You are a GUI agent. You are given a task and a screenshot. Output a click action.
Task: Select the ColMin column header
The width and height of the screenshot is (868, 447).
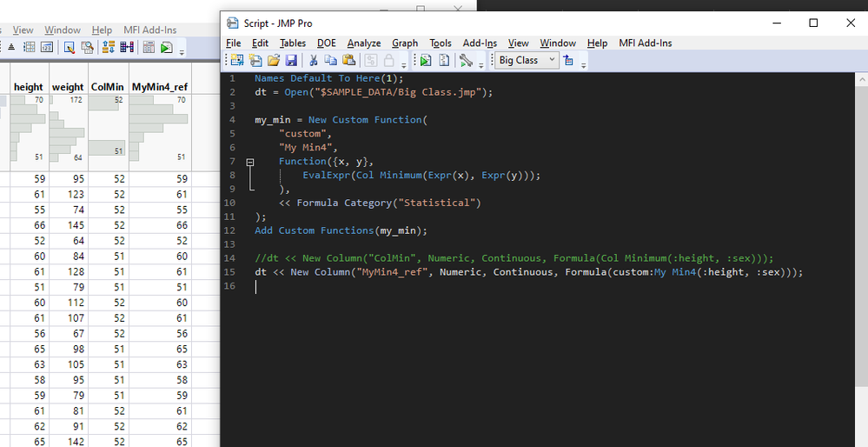(x=108, y=86)
